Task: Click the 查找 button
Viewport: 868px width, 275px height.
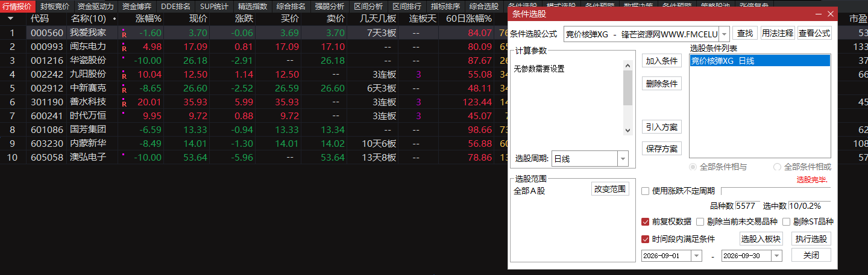Action: tap(745, 34)
